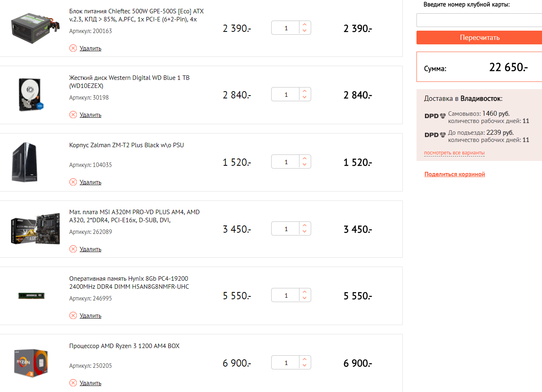Click the Удалить link under the Hynix memory
542x392 pixels.
coord(90,316)
